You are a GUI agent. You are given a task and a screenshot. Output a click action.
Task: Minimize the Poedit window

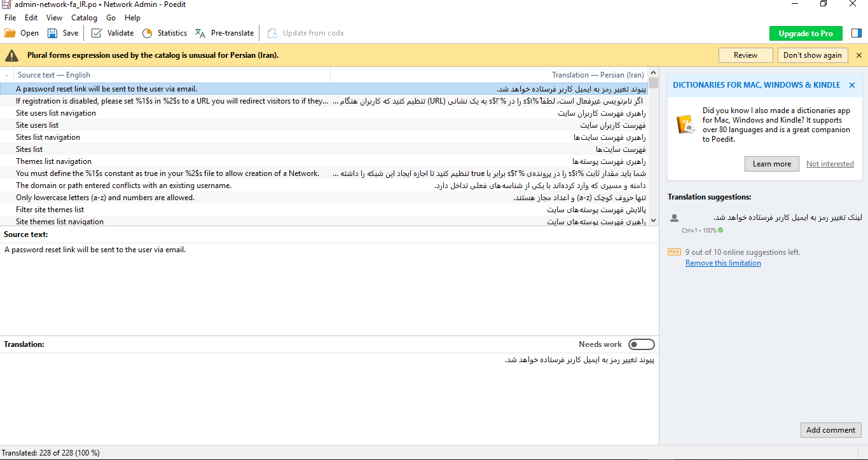[x=795, y=4]
